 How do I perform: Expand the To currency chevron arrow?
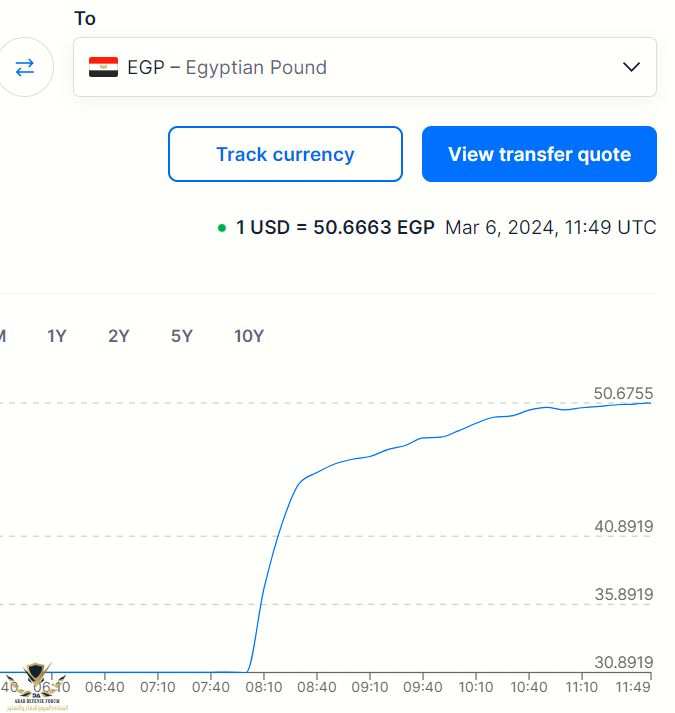point(631,67)
